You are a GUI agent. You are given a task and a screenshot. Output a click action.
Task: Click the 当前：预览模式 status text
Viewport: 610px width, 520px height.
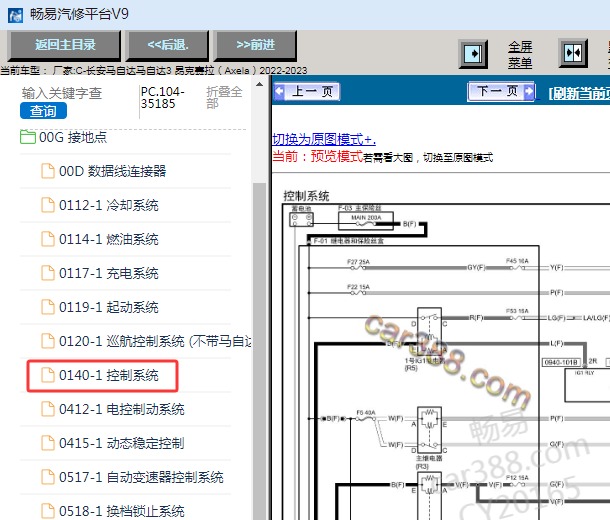point(318,156)
